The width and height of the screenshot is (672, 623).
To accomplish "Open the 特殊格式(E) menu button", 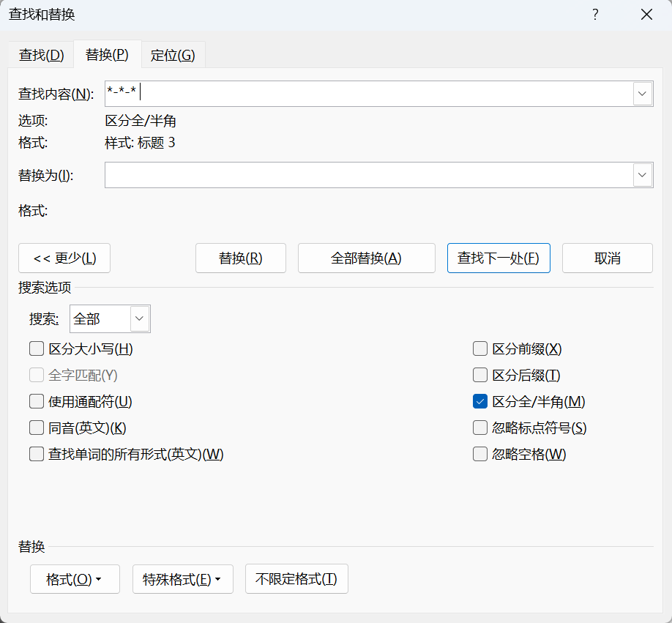I will 182,579.
